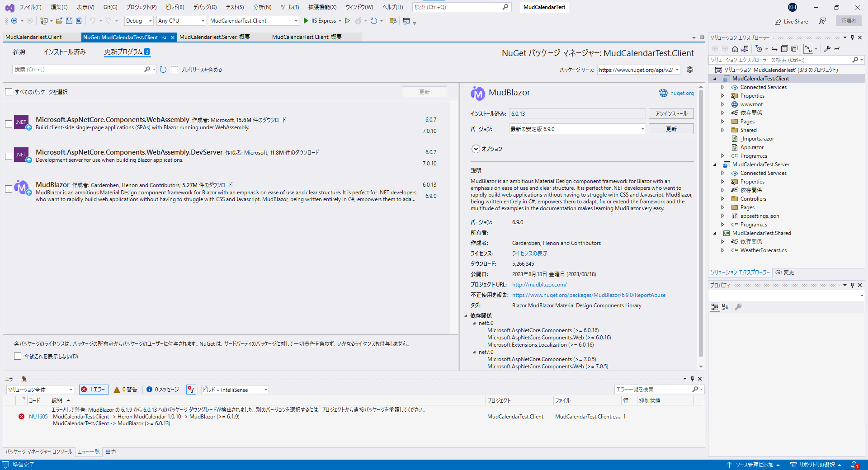Refresh the NuGet package list
868x470 pixels.
point(163,70)
